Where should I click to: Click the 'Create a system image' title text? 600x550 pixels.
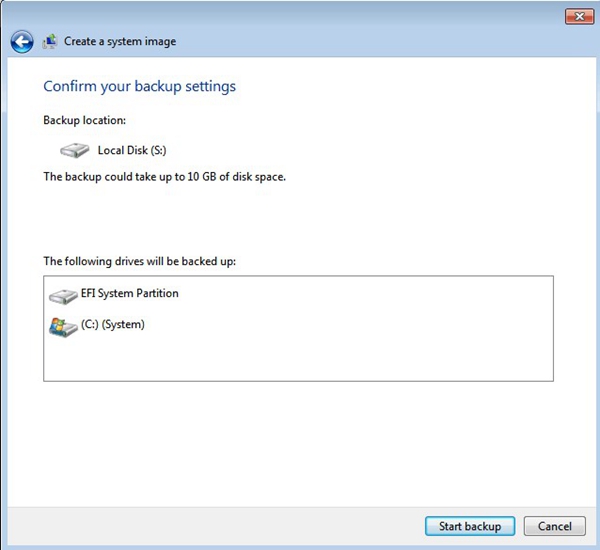120,41
